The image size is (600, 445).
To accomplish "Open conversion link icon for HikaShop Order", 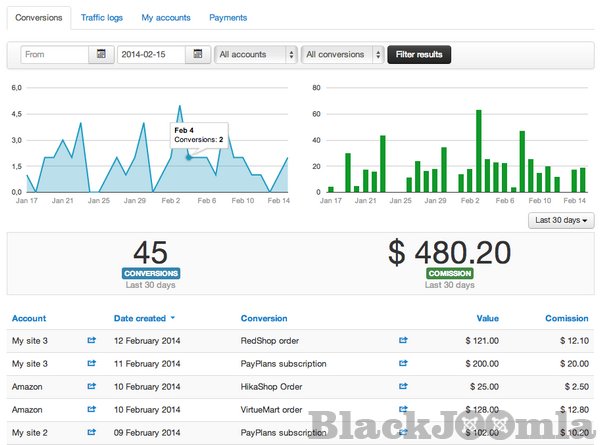I will (x=403, y=386).
